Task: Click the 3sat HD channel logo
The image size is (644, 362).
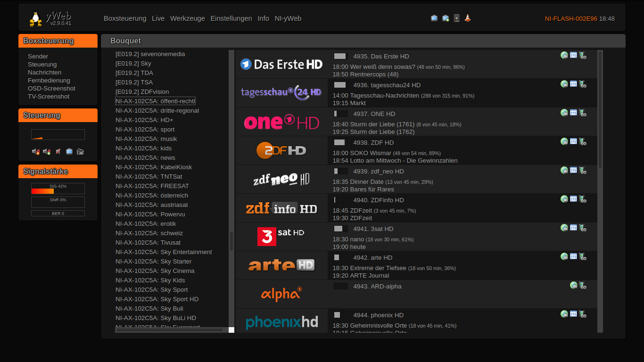Action: point(281,237)
